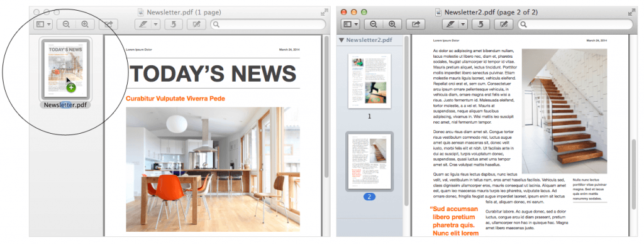
Task: Click Lorem Ipsum Dolor header in Newsletter.pdf
Action: pyautogui.click(x=139, y=50)
